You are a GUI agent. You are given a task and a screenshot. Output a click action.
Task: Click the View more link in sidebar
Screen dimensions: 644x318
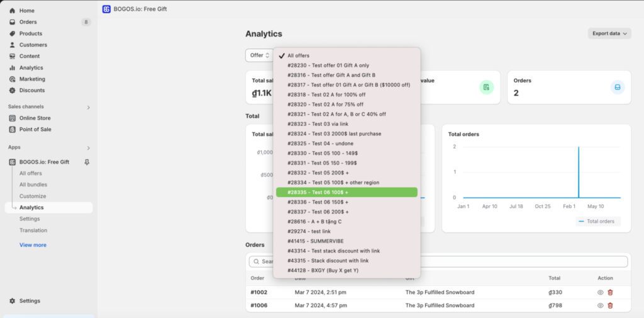coord(33,245)
